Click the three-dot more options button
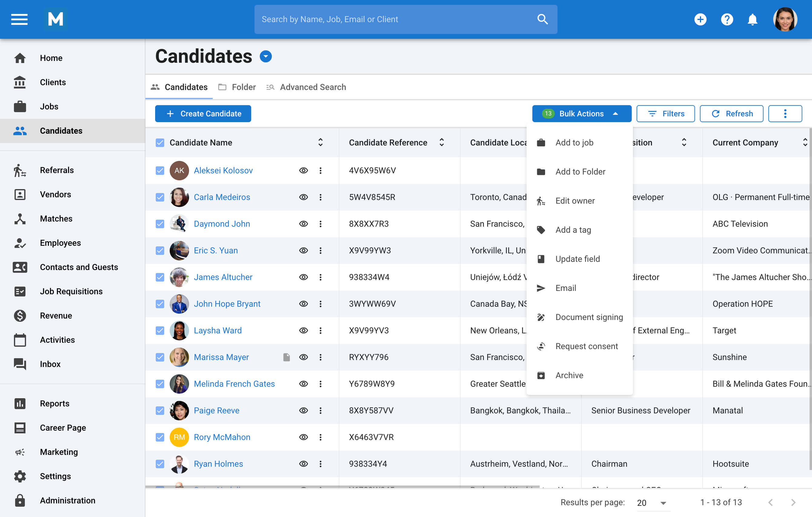 pyautogui.click(x=785, y=114)
